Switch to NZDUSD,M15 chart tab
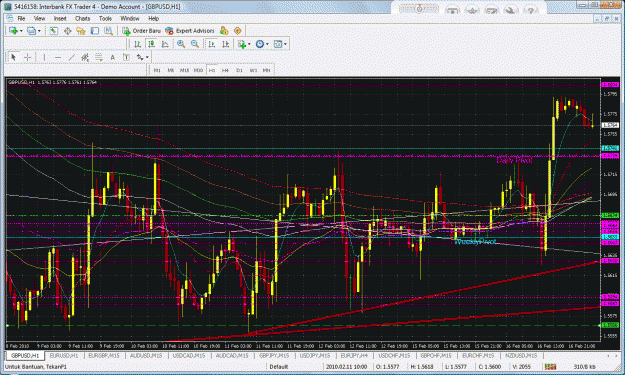Viewport: 625px width, 375px height. tap(521, 355)
